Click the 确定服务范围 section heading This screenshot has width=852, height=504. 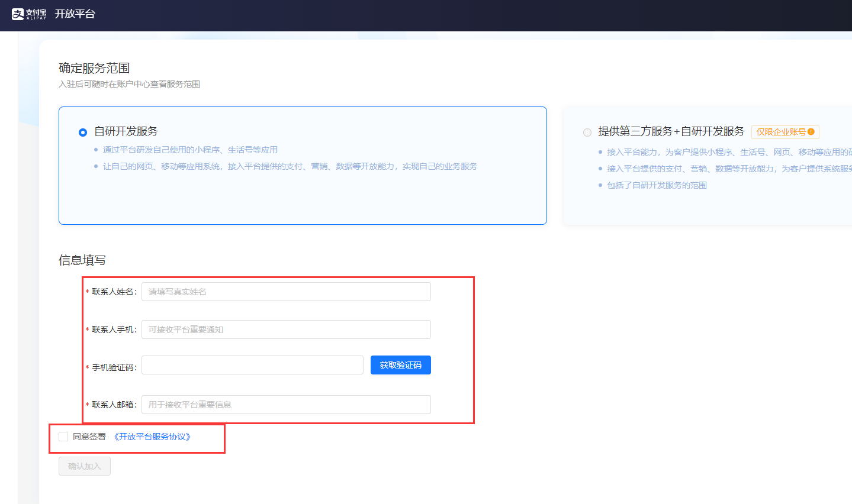[x=94, y=68]
